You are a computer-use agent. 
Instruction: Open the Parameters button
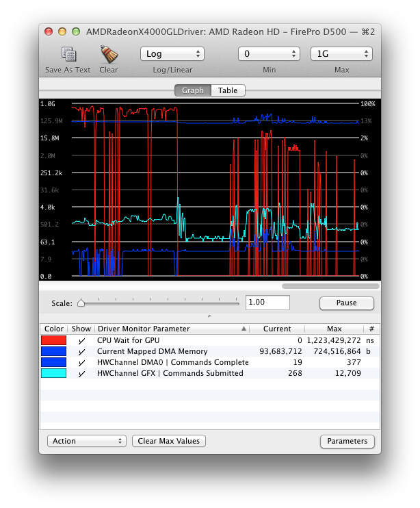pyautogui.click(x=347, y=442)
